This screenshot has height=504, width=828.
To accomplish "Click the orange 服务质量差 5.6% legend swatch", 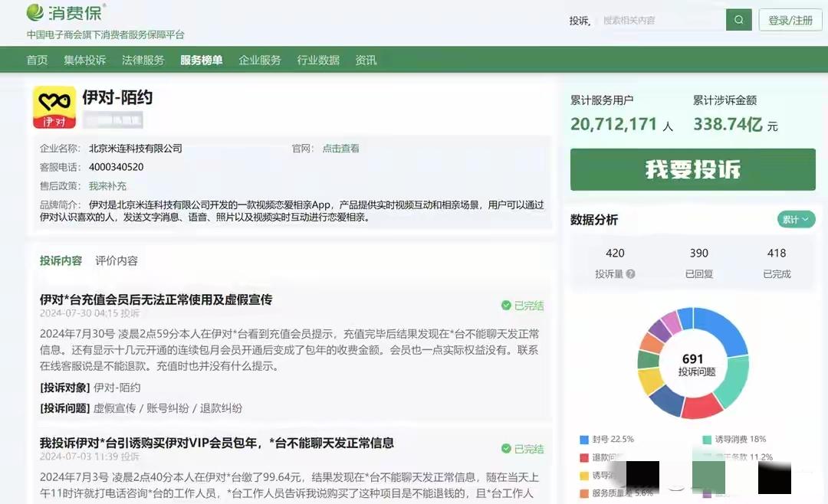I will (x=584, y=493).
